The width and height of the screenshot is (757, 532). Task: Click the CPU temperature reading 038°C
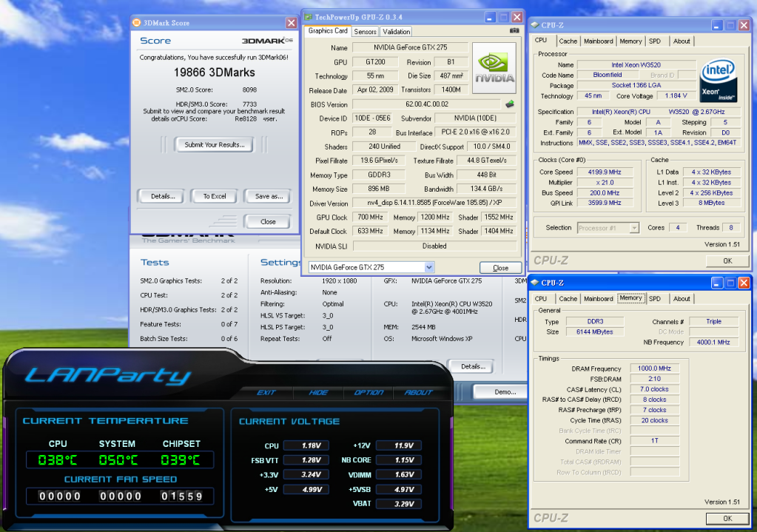tap(57, 460)
